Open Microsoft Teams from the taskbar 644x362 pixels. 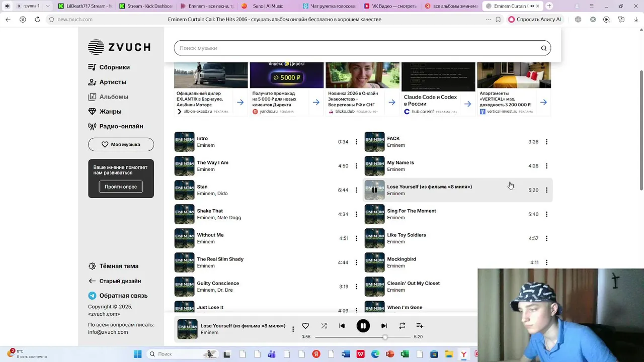point(272,354)
